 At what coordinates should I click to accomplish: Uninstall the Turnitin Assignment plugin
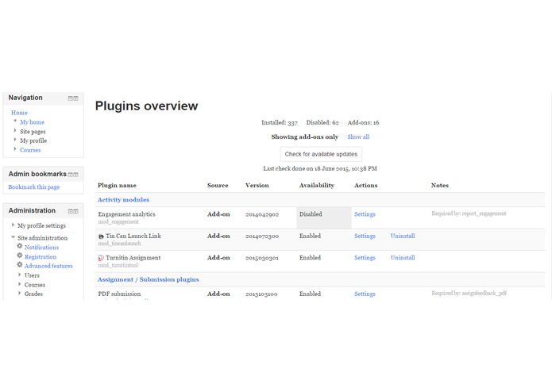pos(403,258)
